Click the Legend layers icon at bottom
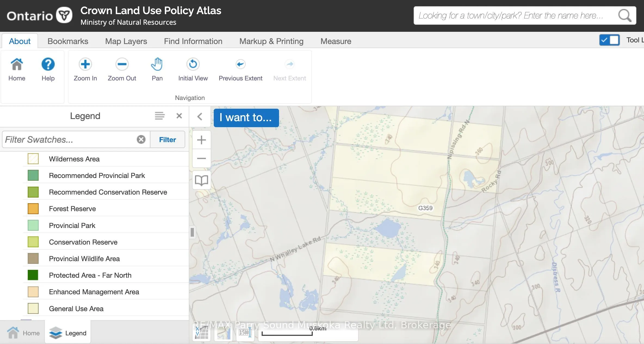The width and height of the screenshot is (644, 344). (55, 333)
